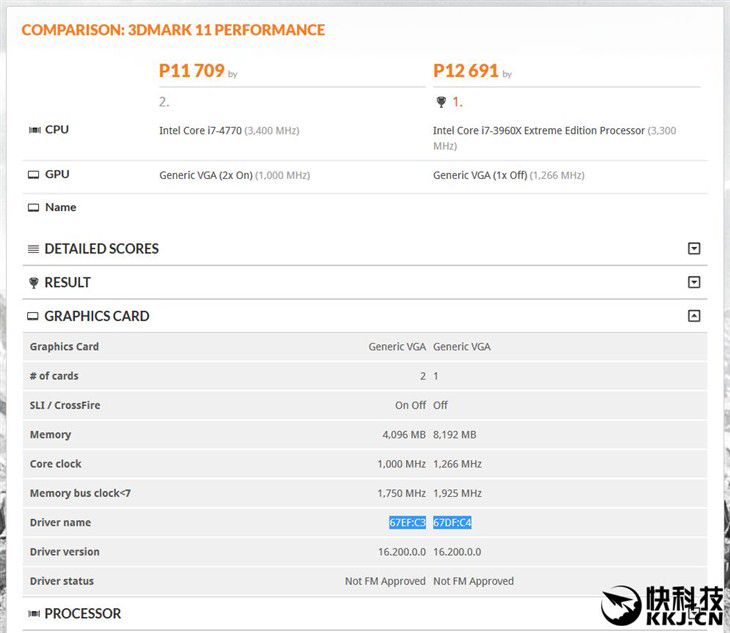Viewport: 730px width, 633px height.
Task: Click the SLI / CrossFire row label
Action: pos(65,405)
